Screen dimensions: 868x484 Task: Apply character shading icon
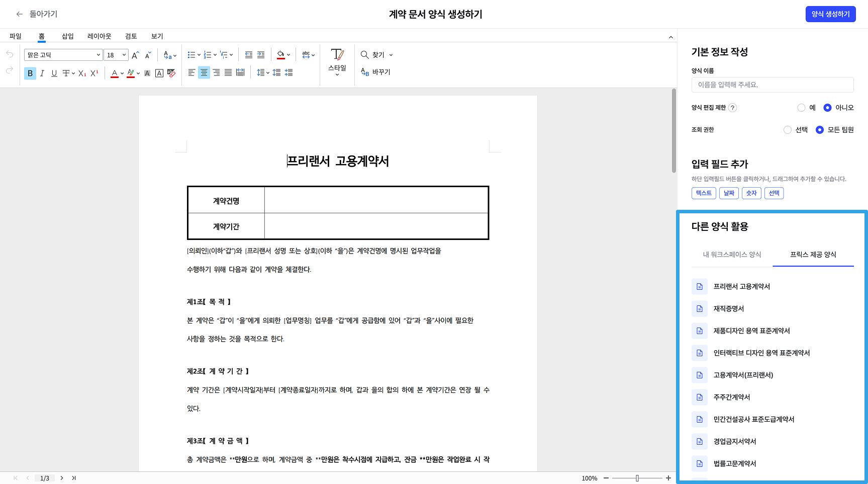click(x=147, y=73)
